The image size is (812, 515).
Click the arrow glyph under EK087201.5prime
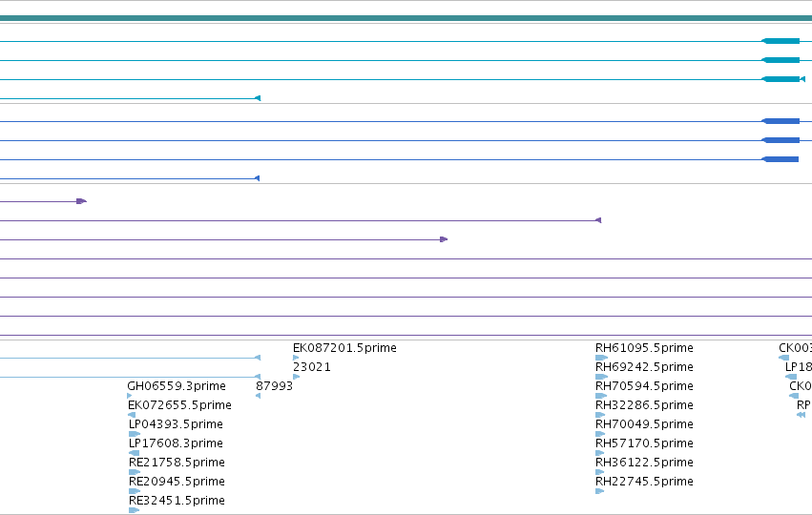(296, 358)
